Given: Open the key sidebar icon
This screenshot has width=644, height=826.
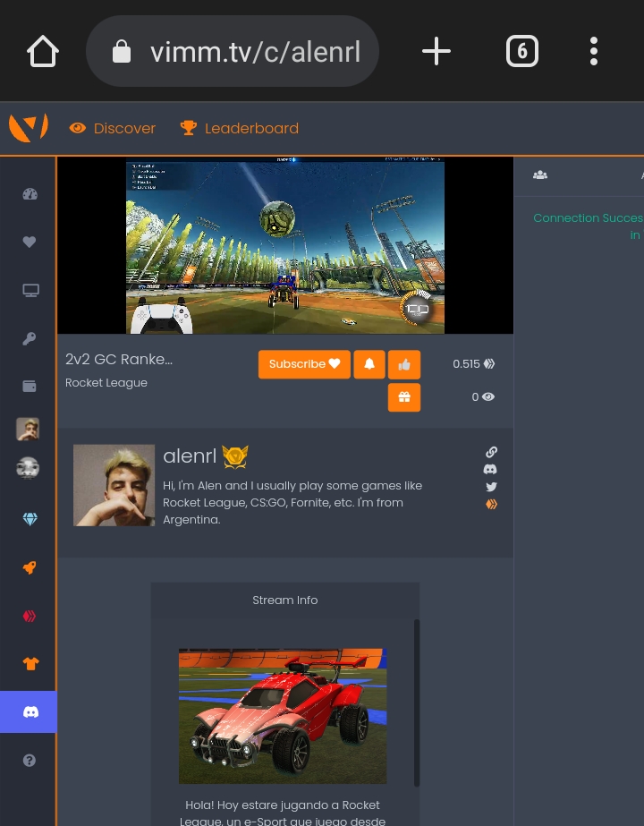Looking at the screenshot, I should click(x=30, y=338).
